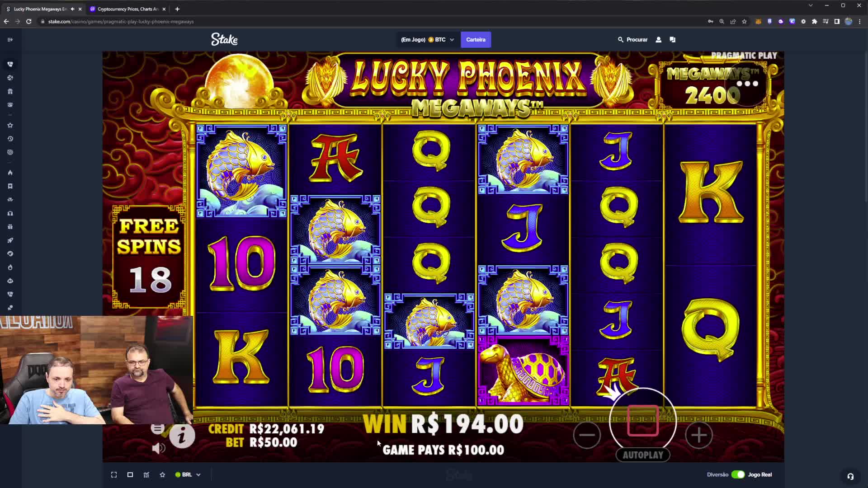Open live game statistics chart
Viewport: 868px width, 488px height.
[146, 474]
